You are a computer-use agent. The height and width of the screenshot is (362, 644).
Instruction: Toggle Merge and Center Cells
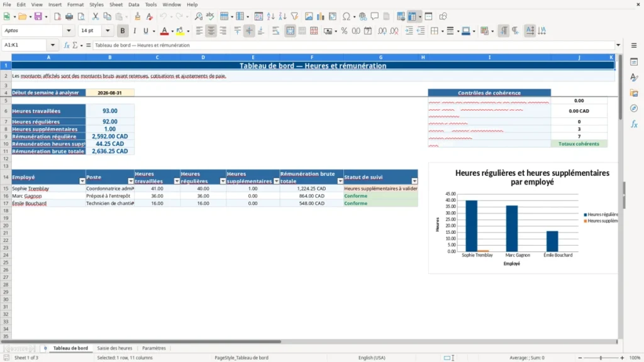(x=290, y=31)
